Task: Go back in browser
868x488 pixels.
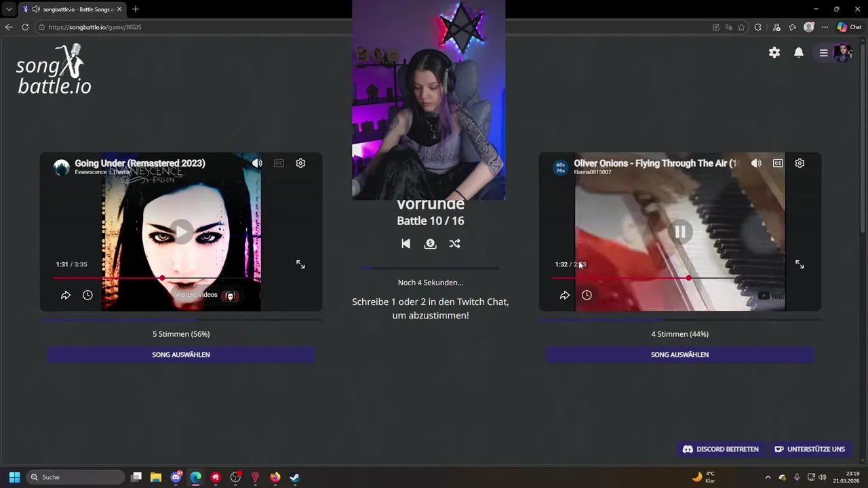Action: click(9, 27)
